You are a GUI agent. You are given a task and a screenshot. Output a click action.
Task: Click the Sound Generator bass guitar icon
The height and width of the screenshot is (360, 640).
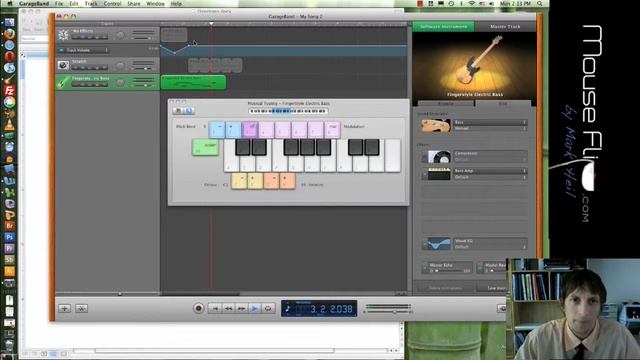click(x=436, y=125)
